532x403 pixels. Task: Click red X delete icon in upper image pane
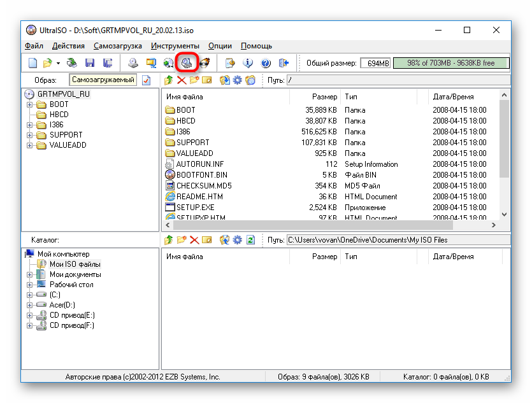point(182,80)
